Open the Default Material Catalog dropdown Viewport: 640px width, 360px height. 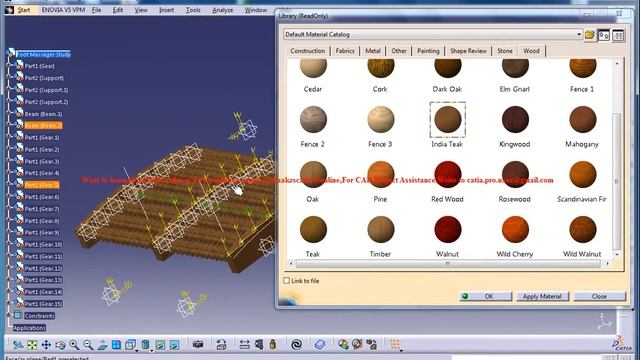[579, 35]
